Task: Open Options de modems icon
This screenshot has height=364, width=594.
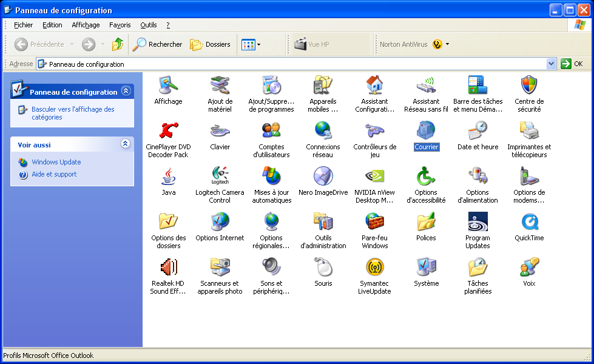Action: (x=529, y=177)
